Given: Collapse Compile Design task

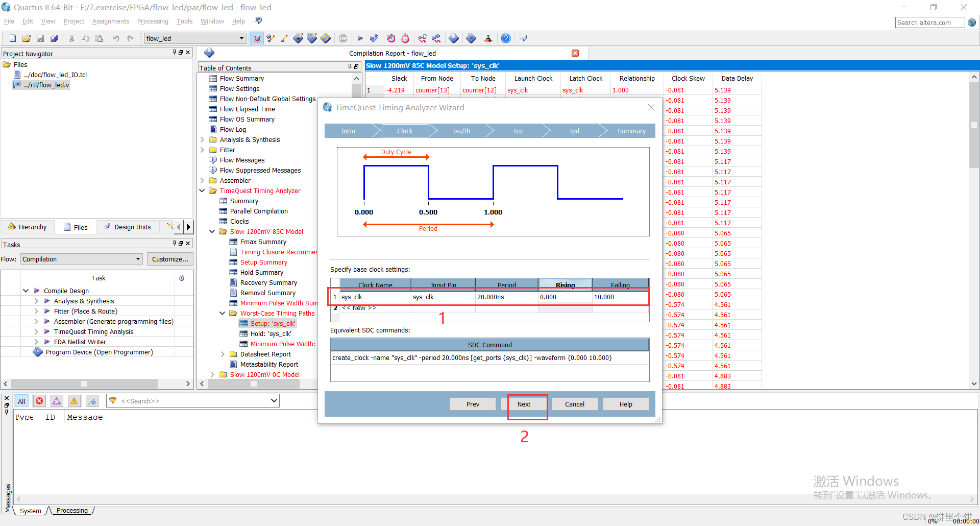Looking at the screenshot, I should pyautogui.click(x=26, y=291).
